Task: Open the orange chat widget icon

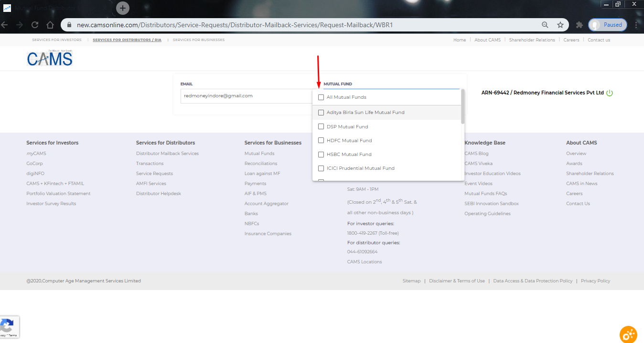Action: pos(628,334)
